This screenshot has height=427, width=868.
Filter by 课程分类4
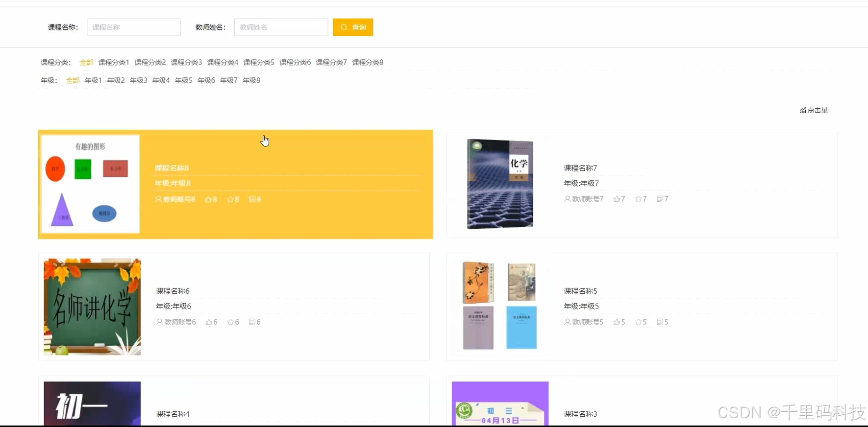click(x=223, y=62)
